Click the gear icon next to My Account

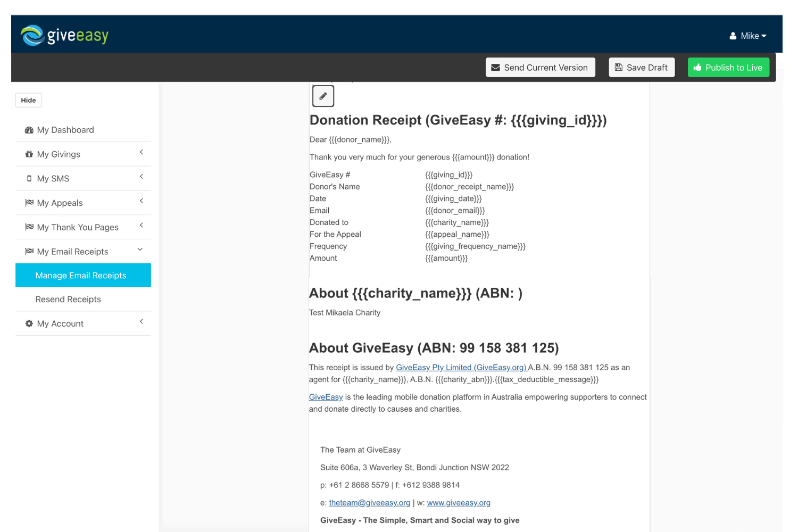29,323
